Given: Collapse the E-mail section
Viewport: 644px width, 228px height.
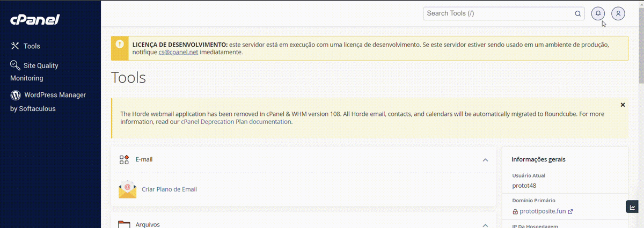Looking at the screenshot, I should (485, 160).
